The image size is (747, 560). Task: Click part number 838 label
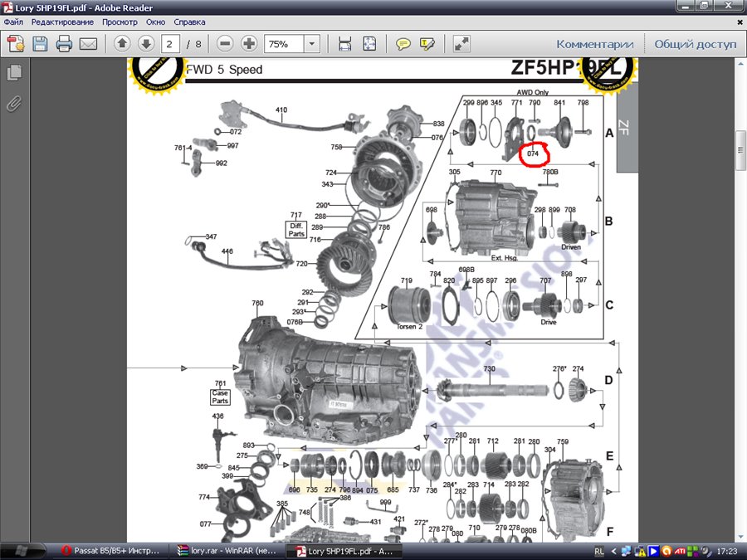pyautogui.click(x=438, y=124)
